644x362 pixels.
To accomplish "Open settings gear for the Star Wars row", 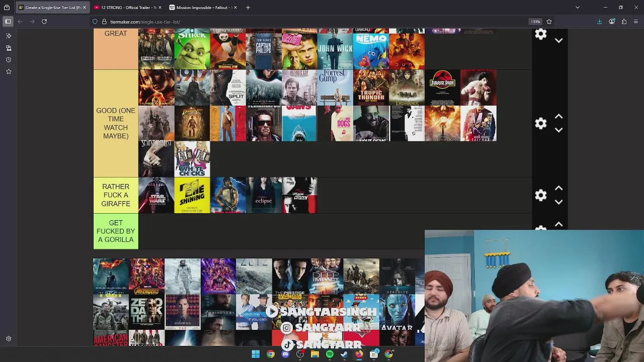I will (x=541, y=195).
